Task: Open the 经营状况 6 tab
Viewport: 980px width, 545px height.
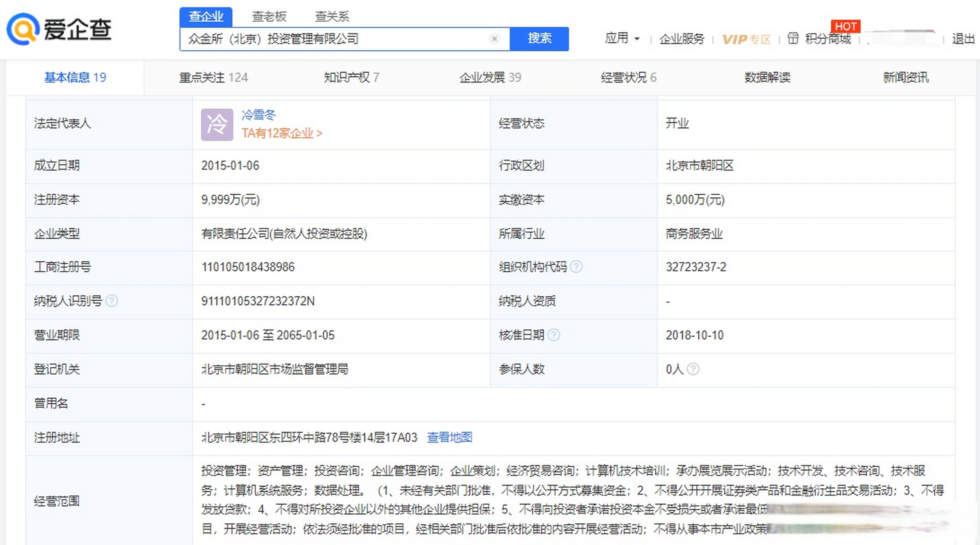Action: (x=629, y=77)
